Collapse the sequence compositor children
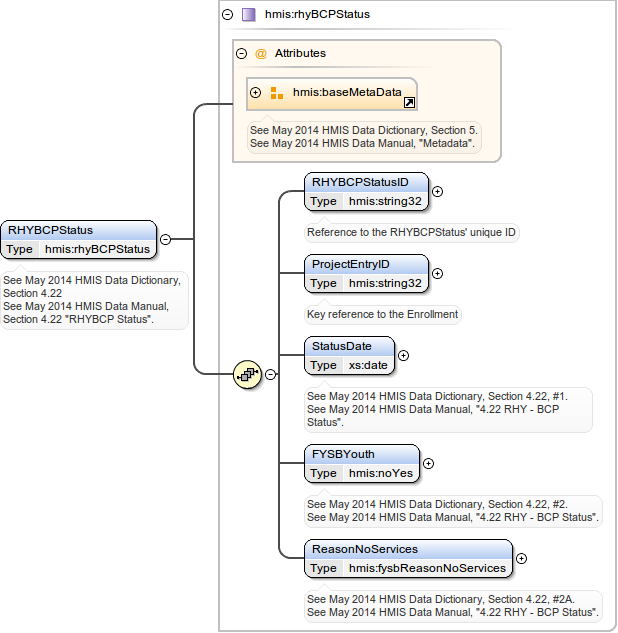This screenshot has width=618, height=633. 270,374
